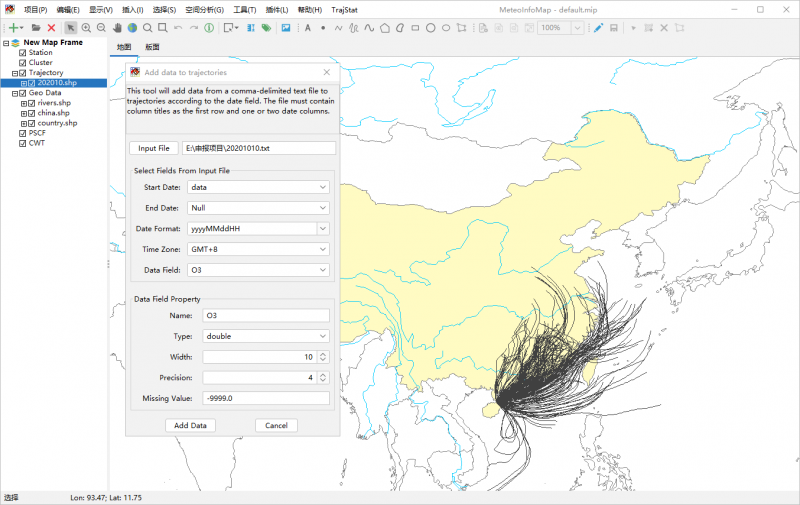The image size is (800, 505).
Task: Click the Input File button
Action: click(154, 148)
